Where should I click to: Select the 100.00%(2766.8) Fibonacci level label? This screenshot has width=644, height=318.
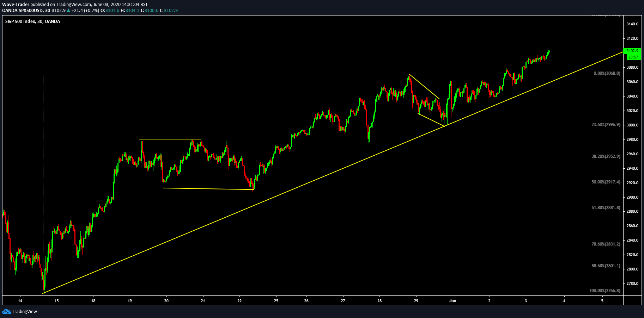tap(605, 291)
